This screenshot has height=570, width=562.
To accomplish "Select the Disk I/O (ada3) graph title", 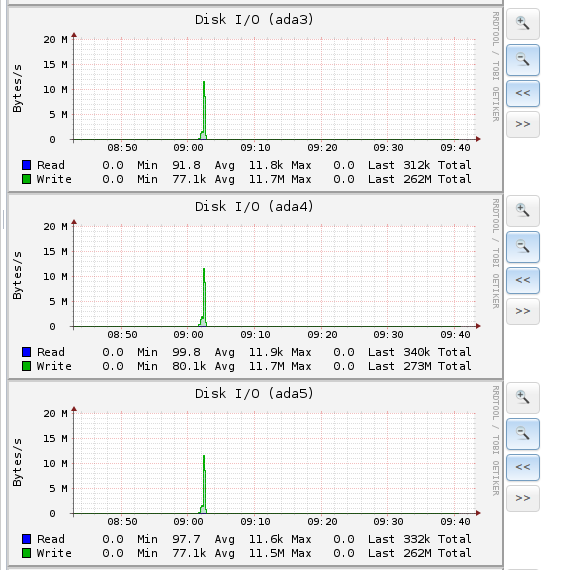I will click(254, 20).
